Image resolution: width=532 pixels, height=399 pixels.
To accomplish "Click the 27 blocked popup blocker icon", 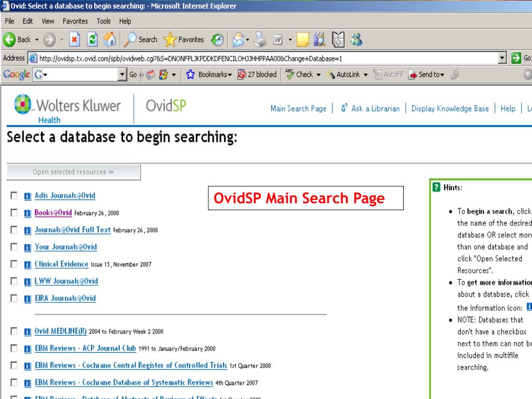I will (x=241, y=74).
